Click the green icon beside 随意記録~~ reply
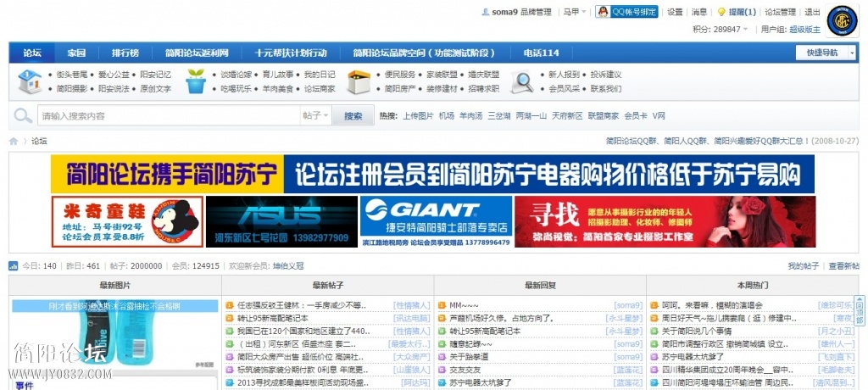The height and width of the screenshot is (390, 868). pos(442,344)
